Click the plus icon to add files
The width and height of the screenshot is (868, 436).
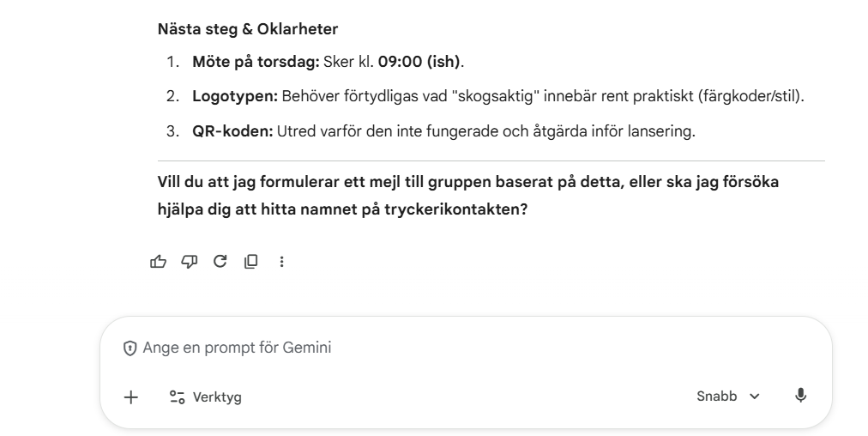(131, 397)
